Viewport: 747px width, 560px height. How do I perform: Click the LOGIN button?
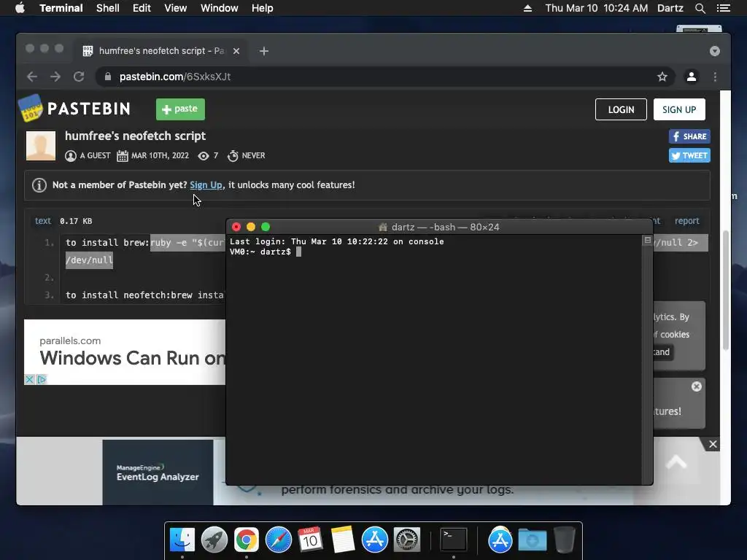(x=621, y=109)
